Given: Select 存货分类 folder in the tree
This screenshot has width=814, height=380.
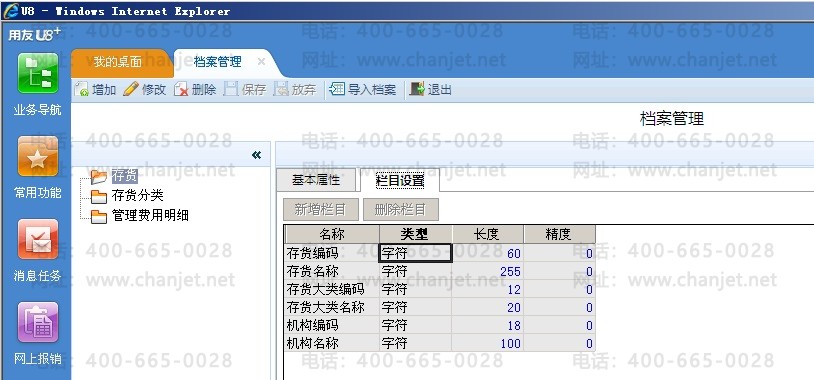Looking at the screenshot, I should pyautogui.click(x=138, y=196).
